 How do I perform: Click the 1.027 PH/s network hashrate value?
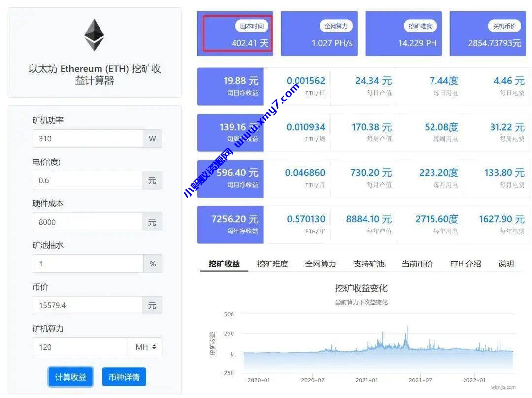[x=332, y=43]
